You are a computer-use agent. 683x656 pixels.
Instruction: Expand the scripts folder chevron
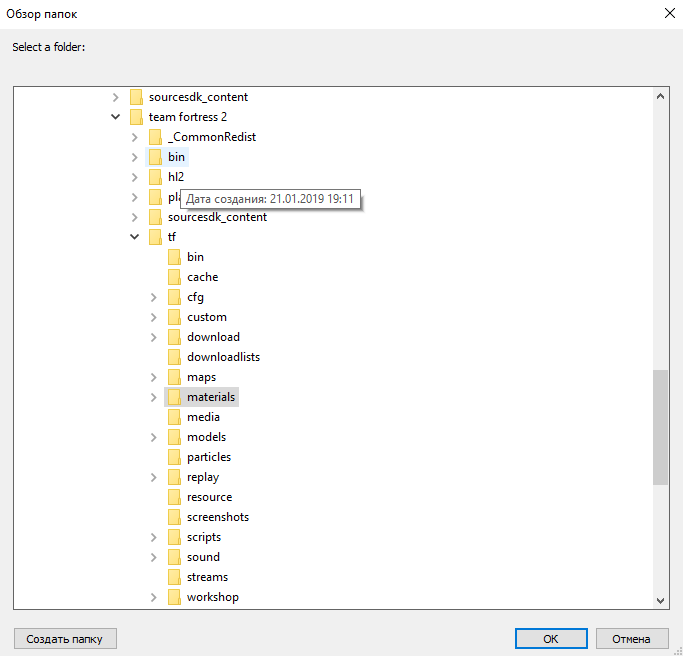154,538
